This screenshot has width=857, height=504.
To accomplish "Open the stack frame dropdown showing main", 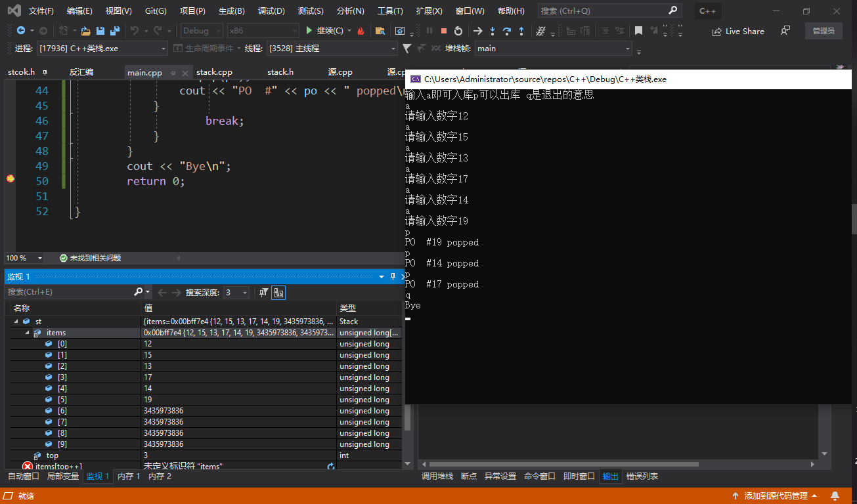I will point(553,49).
